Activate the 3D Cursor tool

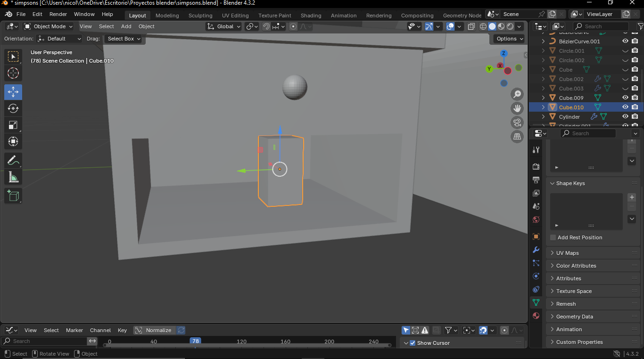point(13,73)
